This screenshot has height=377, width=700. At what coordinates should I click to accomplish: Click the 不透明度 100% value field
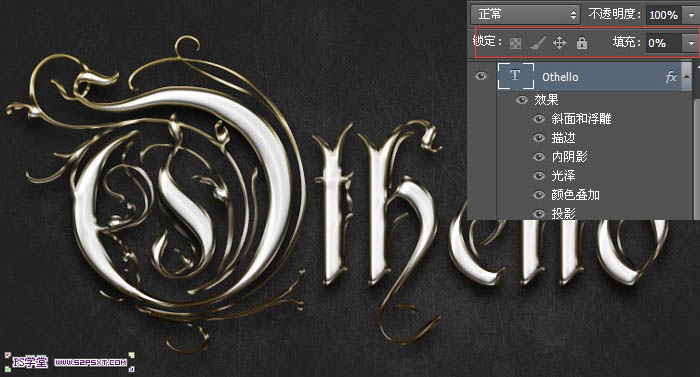coord(664,15)
